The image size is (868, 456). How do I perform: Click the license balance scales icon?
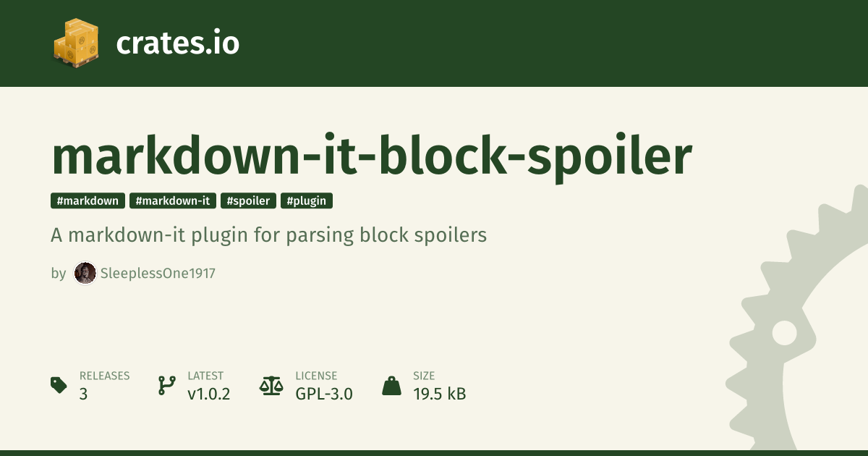click(271, 385)
